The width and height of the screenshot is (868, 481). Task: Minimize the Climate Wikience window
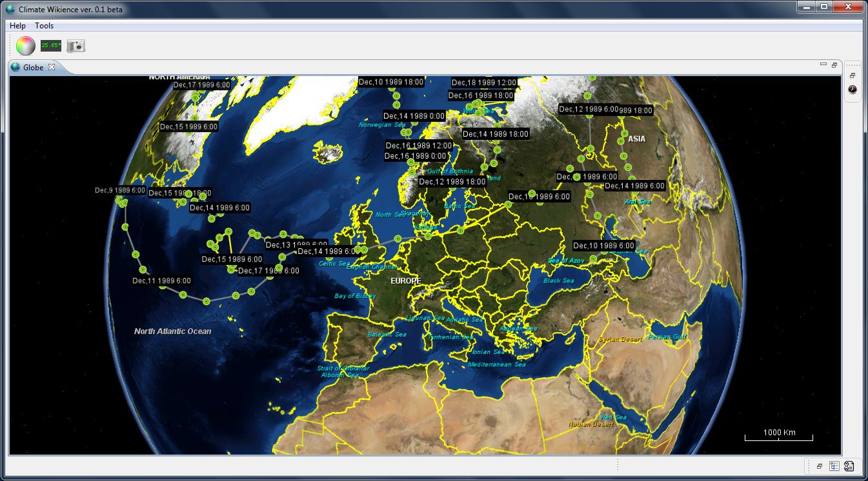click(x=806, y=7)
